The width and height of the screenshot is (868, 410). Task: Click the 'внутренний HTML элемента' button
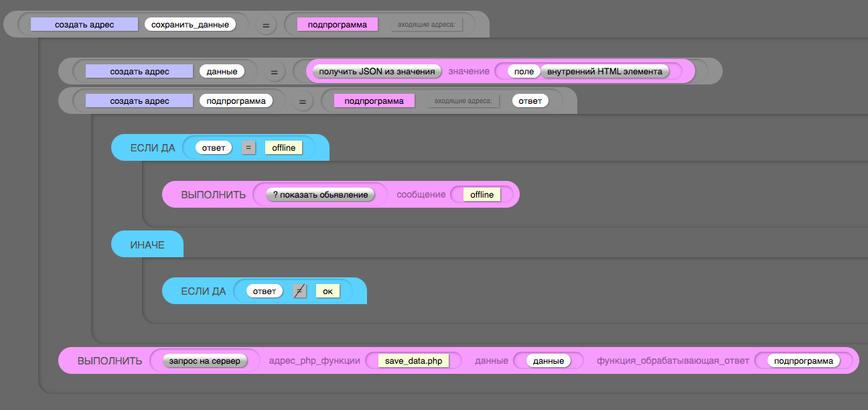point(605,71)
